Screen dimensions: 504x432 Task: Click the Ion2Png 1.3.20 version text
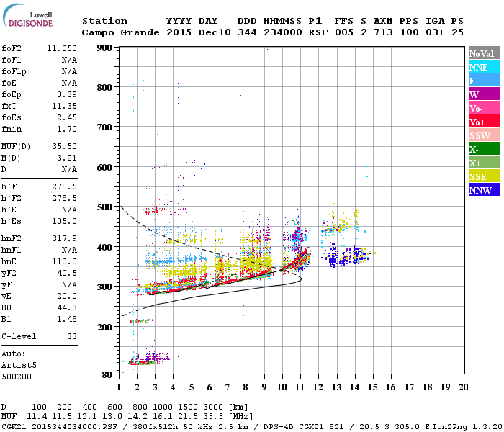point(468,427)
